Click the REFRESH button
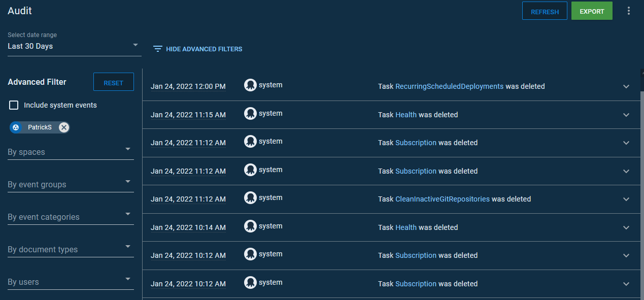Screen dimensions: 644x300 pos(545,11)
